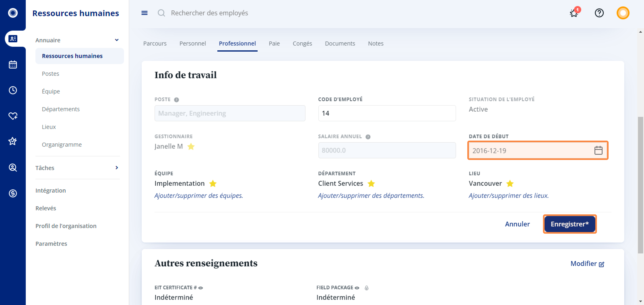Image resolution: width=644 pixels, height=305 pixels.
Task: Click Ajouter/supprimer des équipes link
Action: (x=199, y=195)
